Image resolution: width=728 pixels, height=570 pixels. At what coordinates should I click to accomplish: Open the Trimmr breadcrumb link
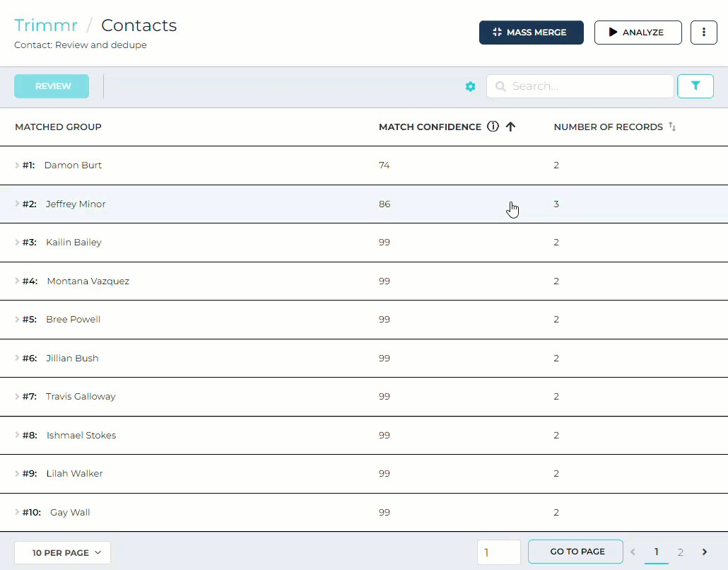click(46, 25)
